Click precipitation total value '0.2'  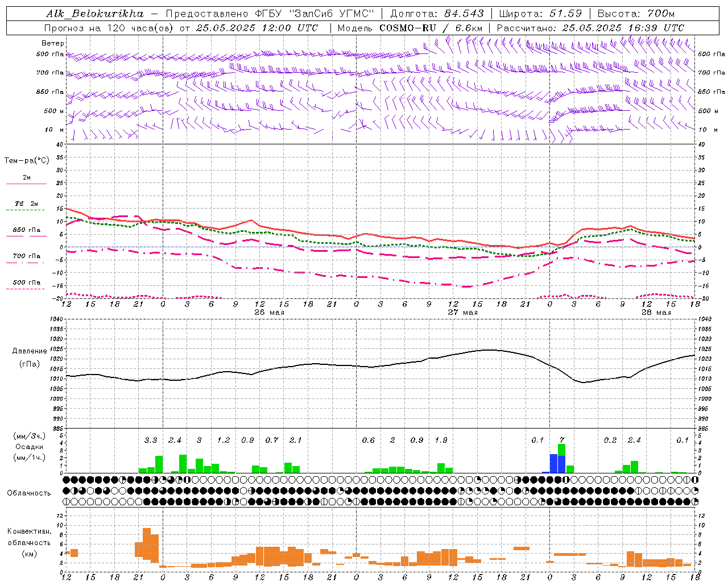click(610, 440)
